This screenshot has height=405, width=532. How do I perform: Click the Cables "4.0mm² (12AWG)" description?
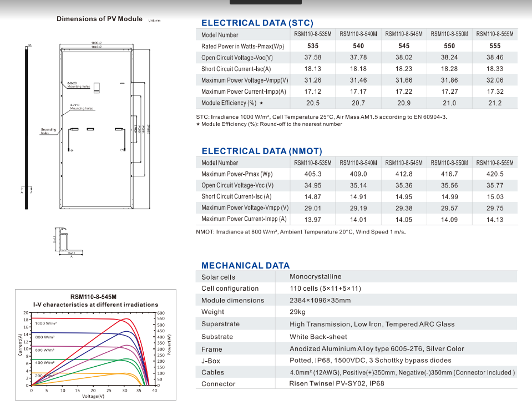point(402,372)
